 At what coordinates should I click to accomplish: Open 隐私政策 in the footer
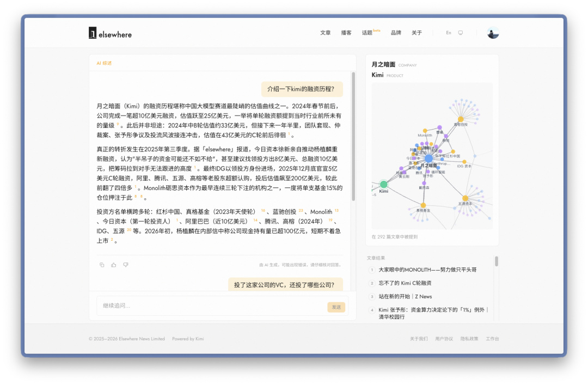click(469, 339)
